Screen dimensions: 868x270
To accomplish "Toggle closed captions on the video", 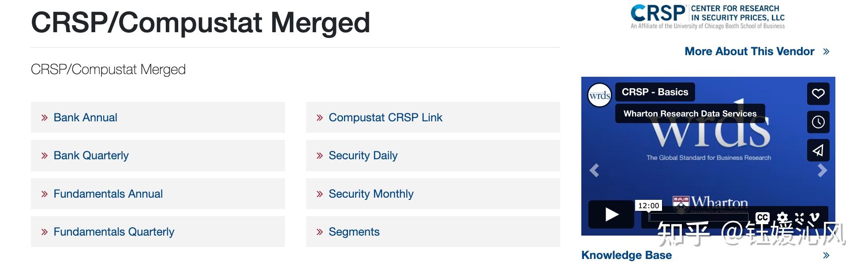I will click(762, 217).
